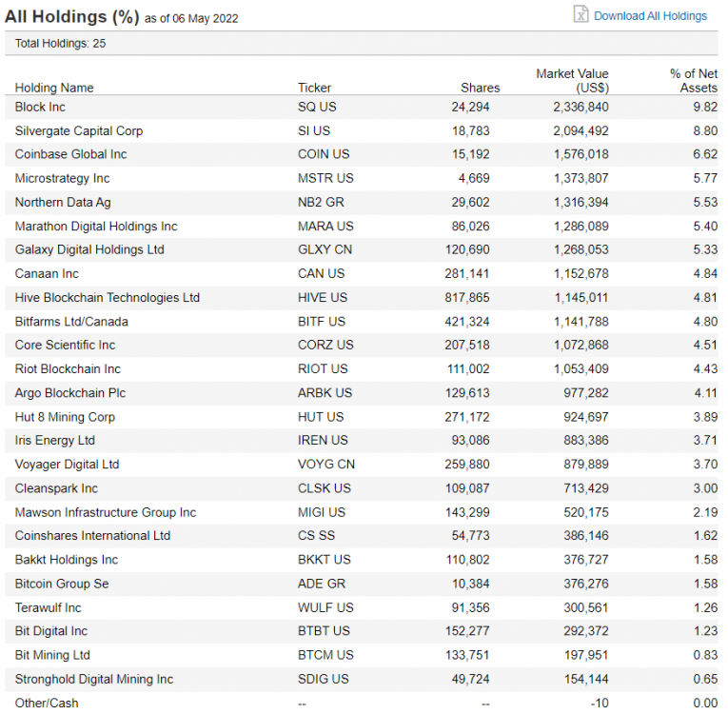Select Bitfarms Ltd/Canada holding

coord(71,322)
